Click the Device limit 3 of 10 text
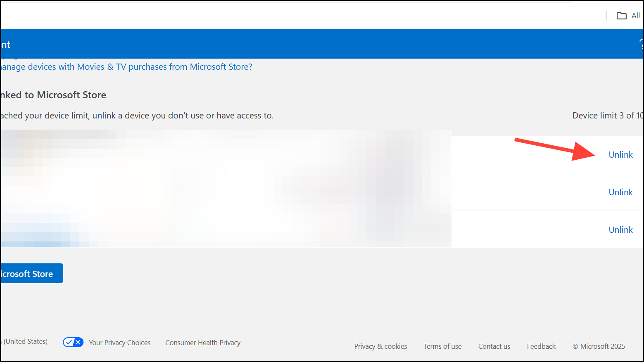The image size is (644, 362). 608,116
